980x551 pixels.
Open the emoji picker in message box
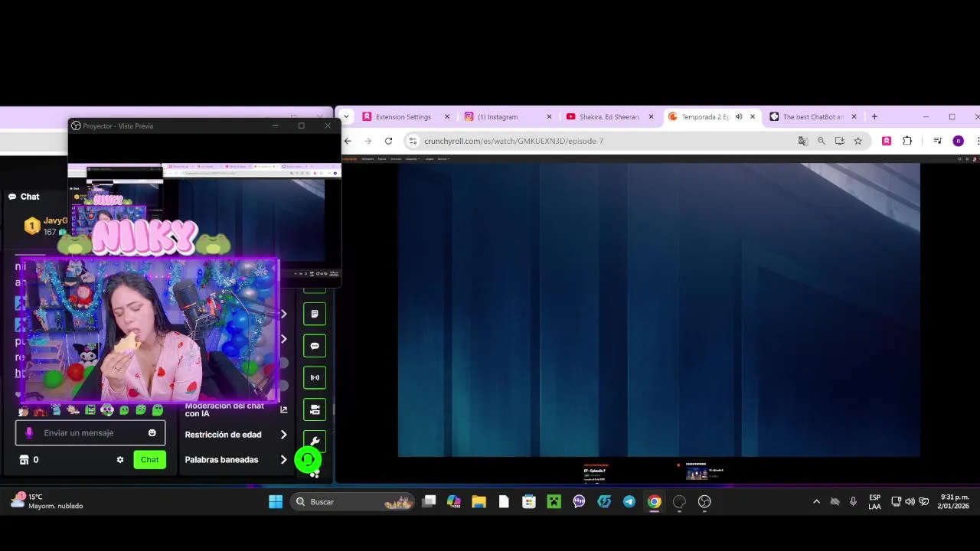point(152,433)
